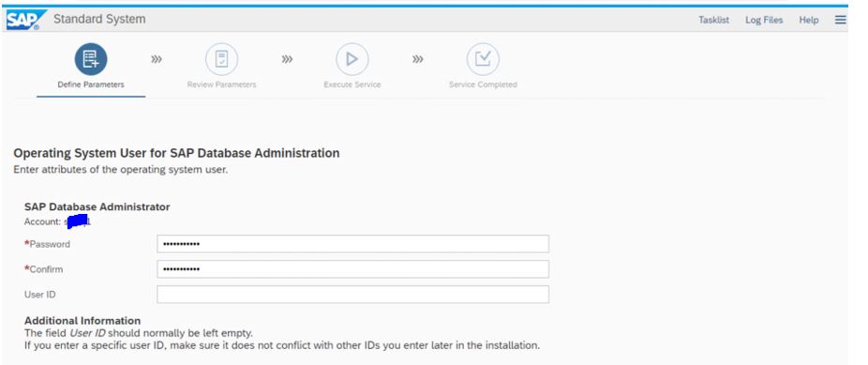Screen dimensions: 868x365
Task: Click the Define Parameters label
Action: (x=91, y=84)
